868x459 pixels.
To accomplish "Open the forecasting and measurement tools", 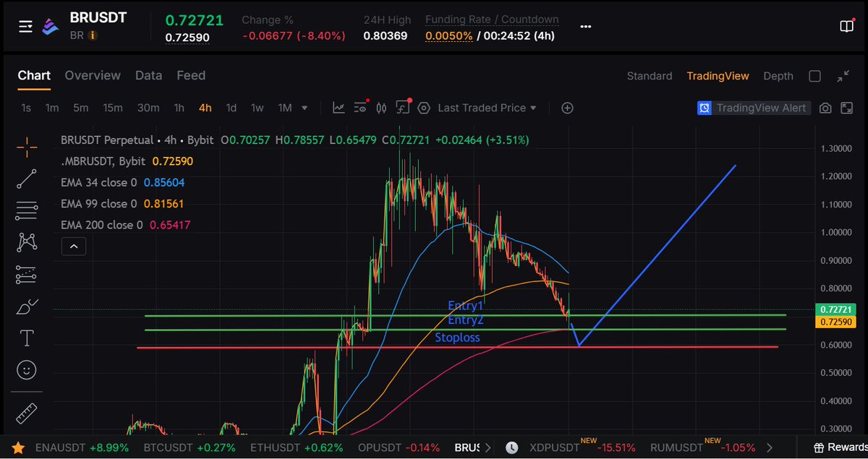I will click(27, 274).
